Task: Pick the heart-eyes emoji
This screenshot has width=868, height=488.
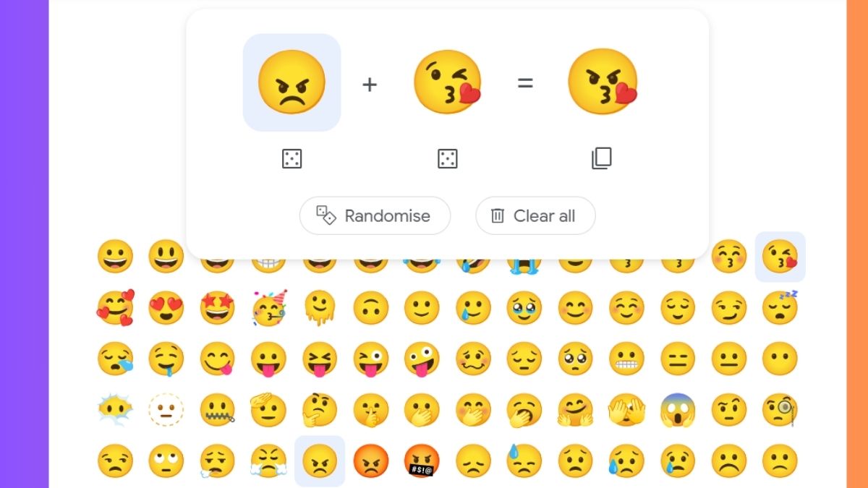Action: coord(166,308)
